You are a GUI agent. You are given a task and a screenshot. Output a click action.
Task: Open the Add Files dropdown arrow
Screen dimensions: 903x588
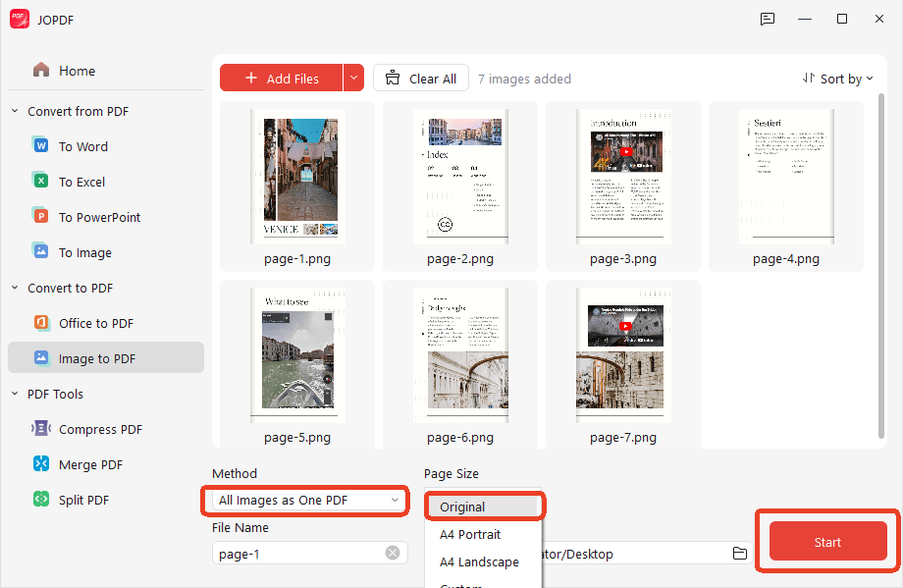coord(353,78)
